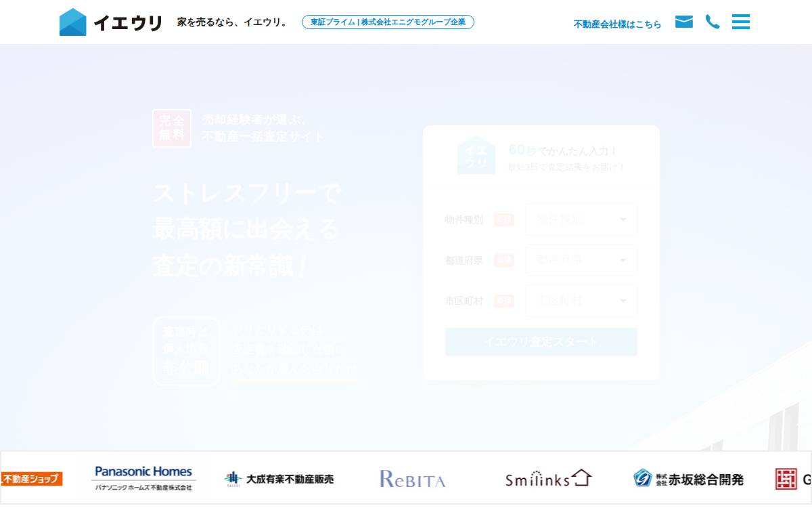Click the 不動産ショップ orange logo
The image size is (812, 508).
pyautogui.click(x=31, y=479)
